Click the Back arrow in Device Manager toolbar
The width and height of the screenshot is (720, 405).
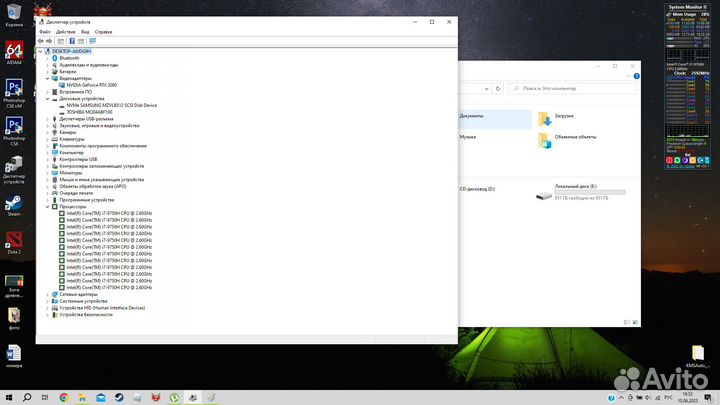40,41
